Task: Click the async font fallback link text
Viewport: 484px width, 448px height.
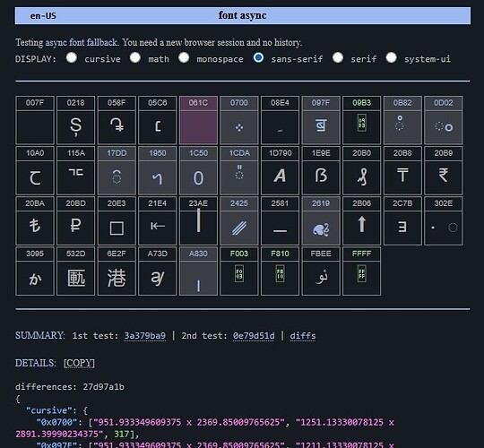Action: pos(82,42)
